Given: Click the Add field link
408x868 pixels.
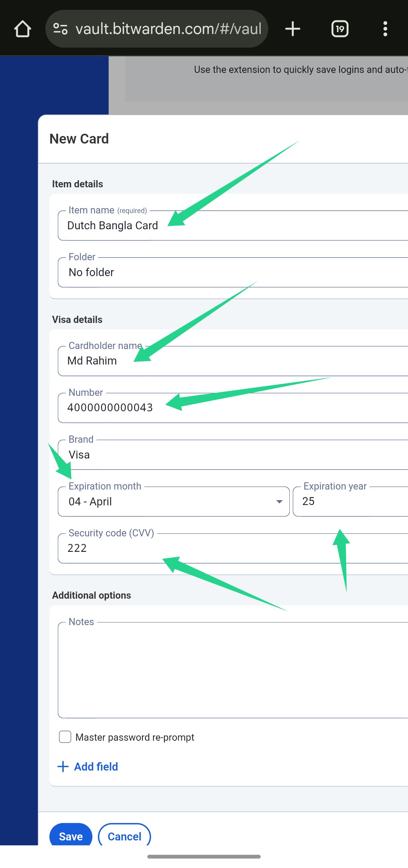Looking at the screenshot, I should point(96,766).
